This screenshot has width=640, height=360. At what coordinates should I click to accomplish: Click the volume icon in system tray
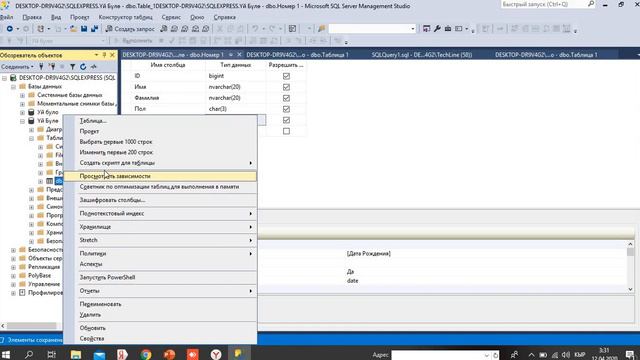566,355
